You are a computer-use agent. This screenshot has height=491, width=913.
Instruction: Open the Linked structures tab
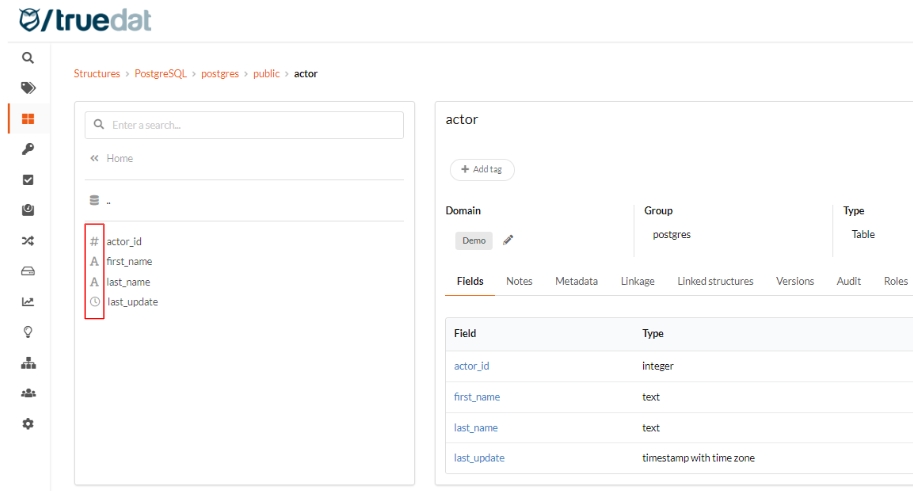(x=715, y=281)
